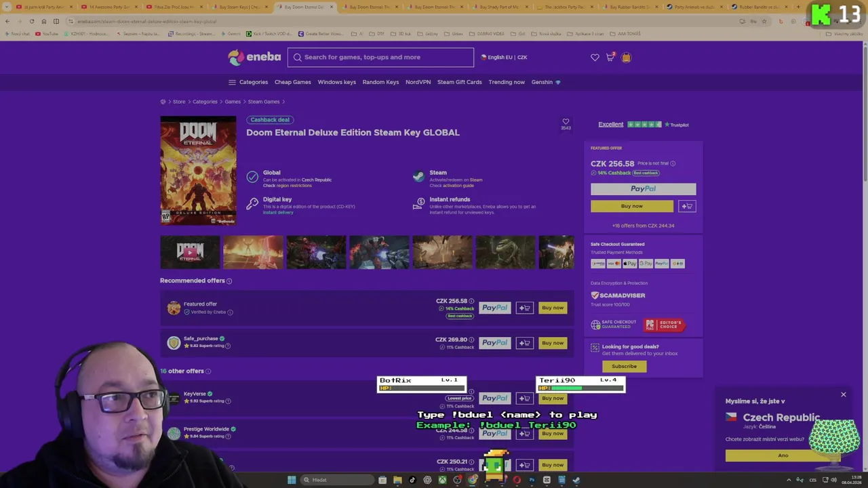Click Buy now for Featured offer

point(553,308)
